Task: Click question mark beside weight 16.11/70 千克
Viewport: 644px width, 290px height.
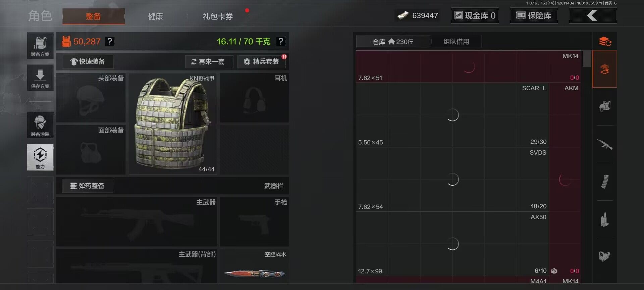Action: coord(281,41)
